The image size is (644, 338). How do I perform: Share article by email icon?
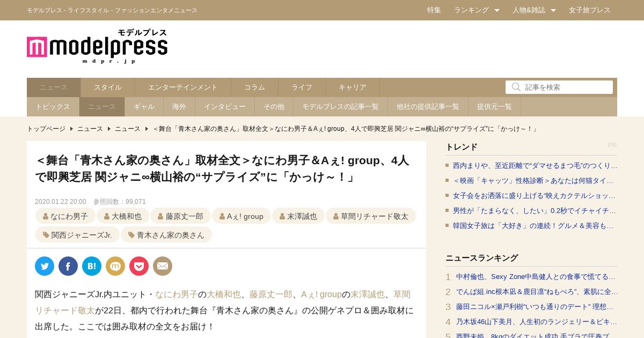163,266
